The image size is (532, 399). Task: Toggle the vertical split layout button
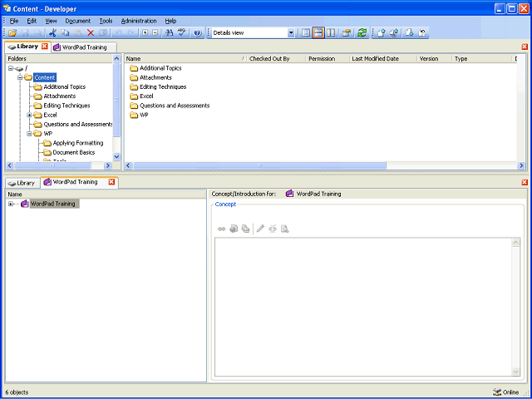[331, 33]
